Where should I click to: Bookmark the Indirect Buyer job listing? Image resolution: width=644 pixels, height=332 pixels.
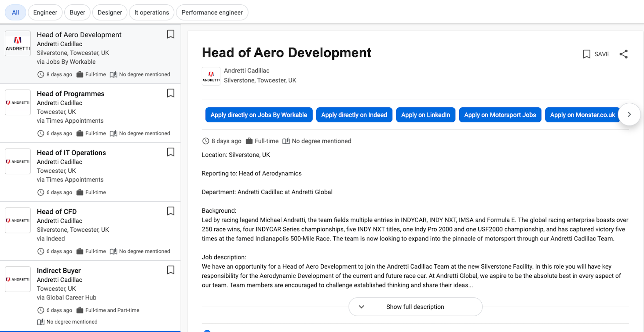tap(170, 270)
